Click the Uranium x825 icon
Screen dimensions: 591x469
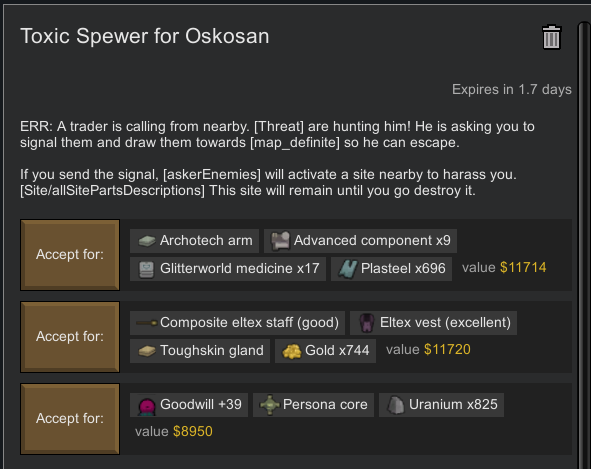[x=396, y=405]
